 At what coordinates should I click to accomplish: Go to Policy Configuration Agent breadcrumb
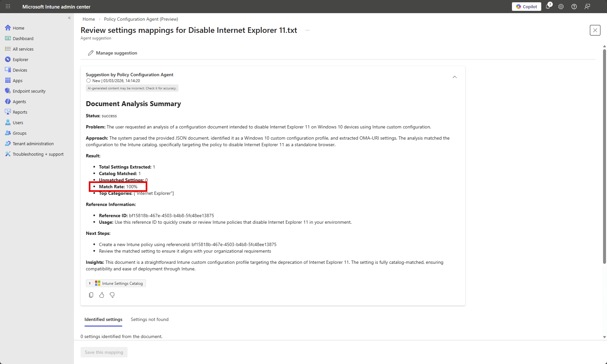pos(141,19)
